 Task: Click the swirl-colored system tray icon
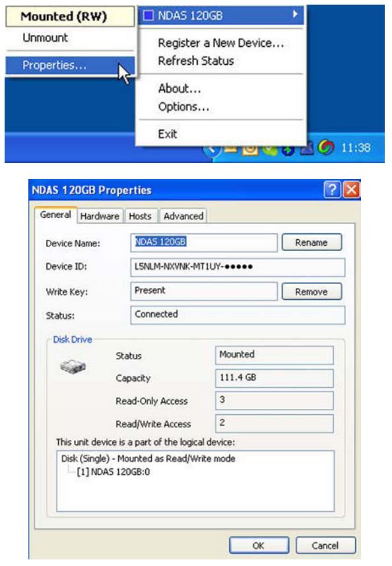tap(325, 147)
